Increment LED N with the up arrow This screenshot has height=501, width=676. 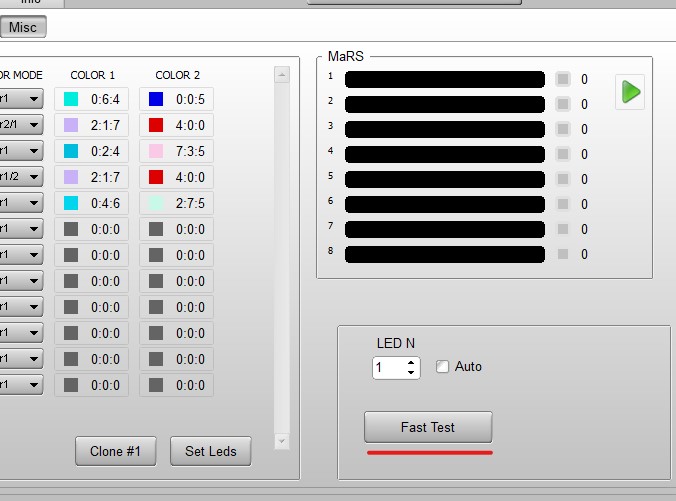pyautogui.click(x=411, y=363)
